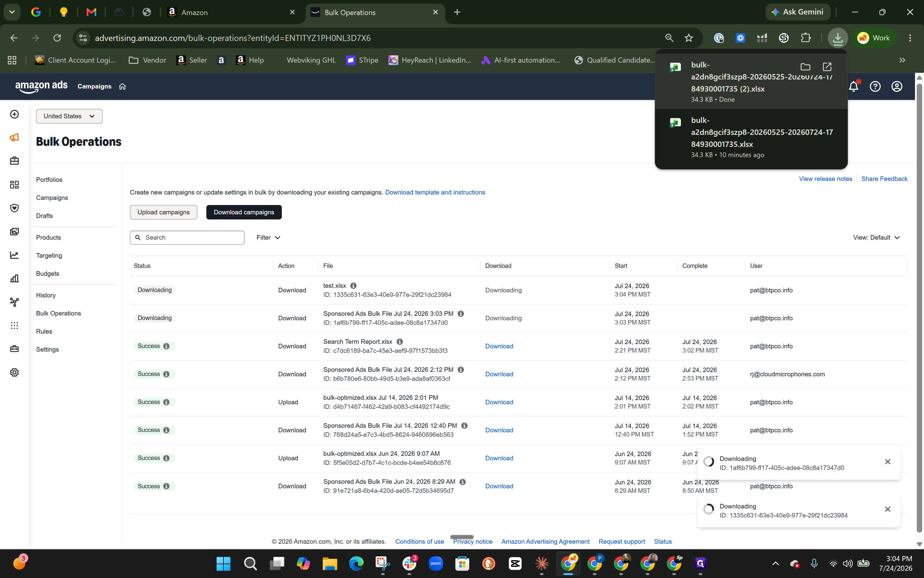The height and width of the screenshot is (578, 924).
Task: Click the Search input field
Action: [187, 238]
